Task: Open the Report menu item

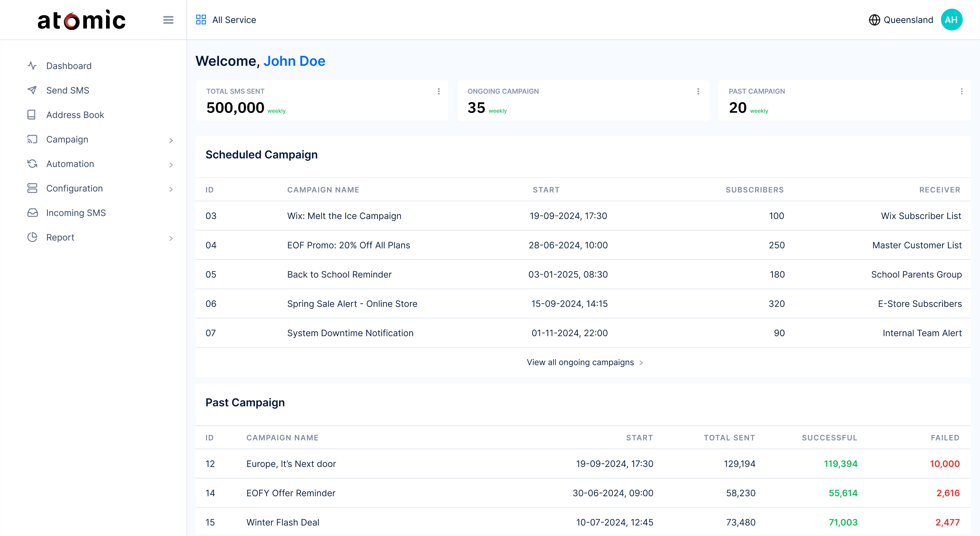Action: [x=60, y=237]
